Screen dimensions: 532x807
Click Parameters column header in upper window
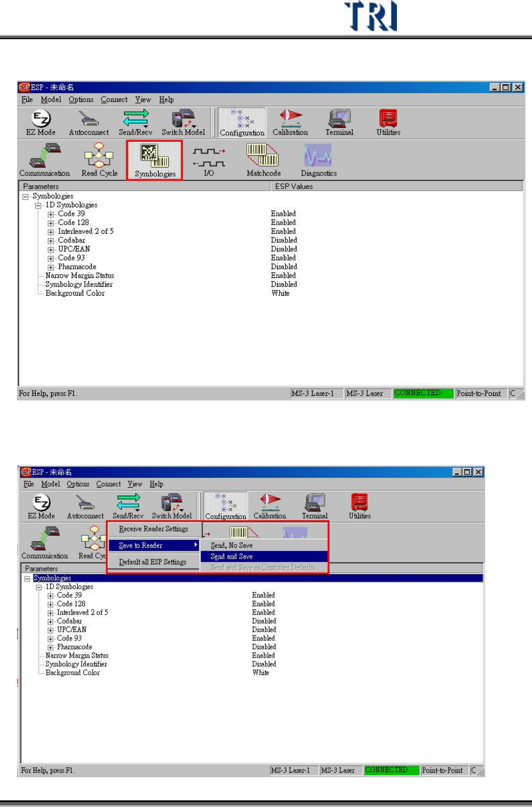(144, 186)
